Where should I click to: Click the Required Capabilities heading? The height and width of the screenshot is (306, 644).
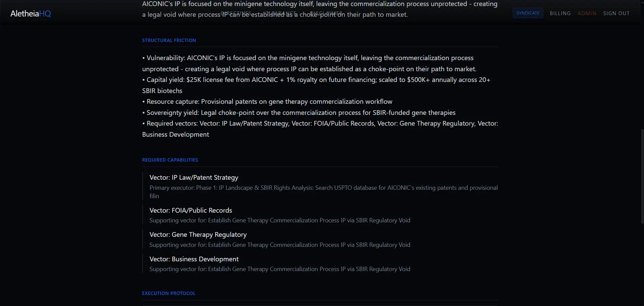[170, 160]
